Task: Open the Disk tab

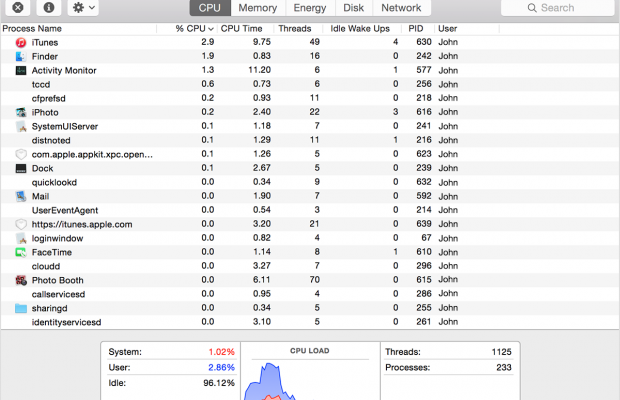Action: [x=353, y=8]
